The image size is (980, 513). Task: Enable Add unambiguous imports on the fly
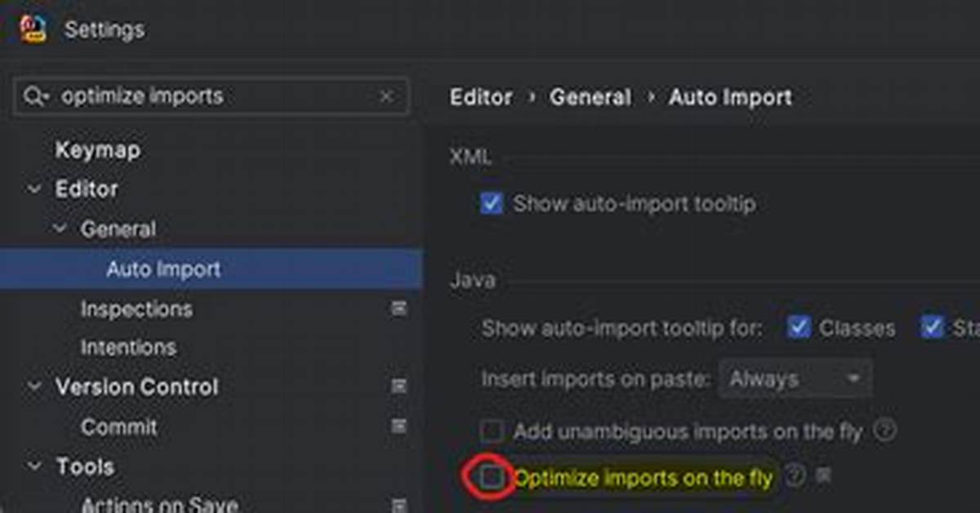[491, 430]
